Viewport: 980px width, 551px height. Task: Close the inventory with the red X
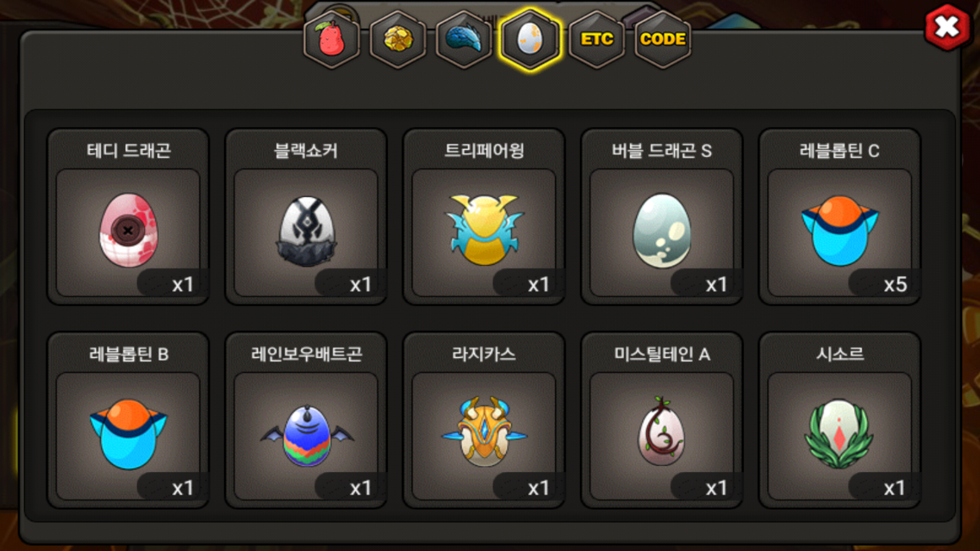[947, 27]
